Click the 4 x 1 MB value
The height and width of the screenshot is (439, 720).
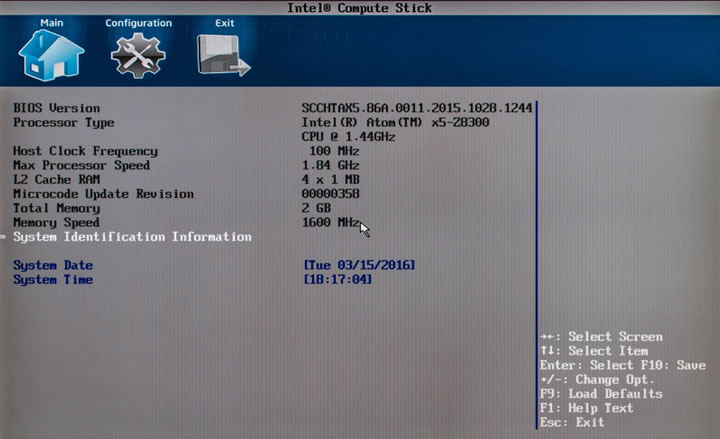[331, 180]
